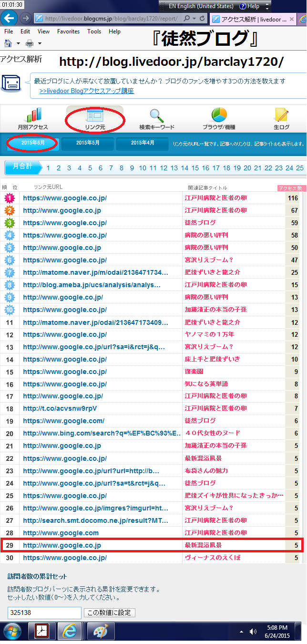This screenshot has width=307, height=644.
Task: Open the File menu
Action: point(9,31)
